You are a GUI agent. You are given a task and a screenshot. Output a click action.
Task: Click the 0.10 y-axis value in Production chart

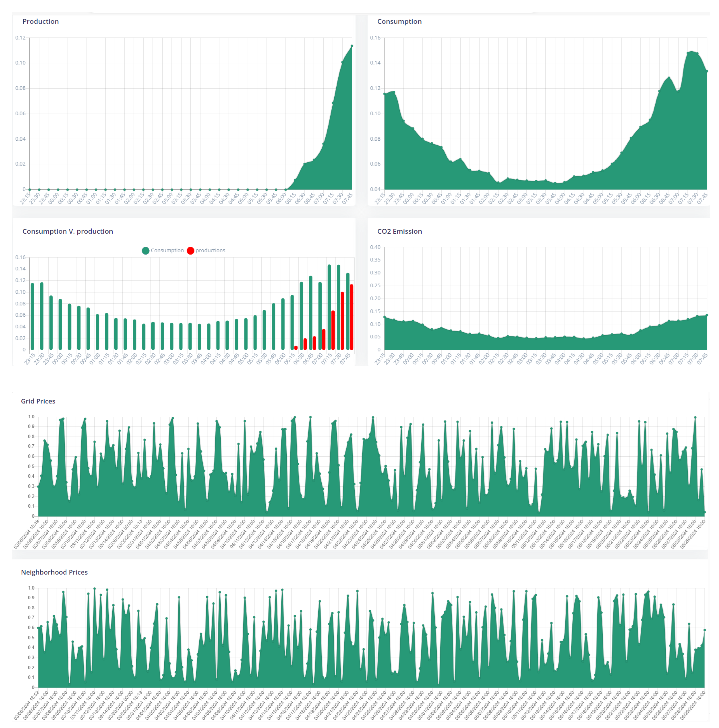pos(20,63)
